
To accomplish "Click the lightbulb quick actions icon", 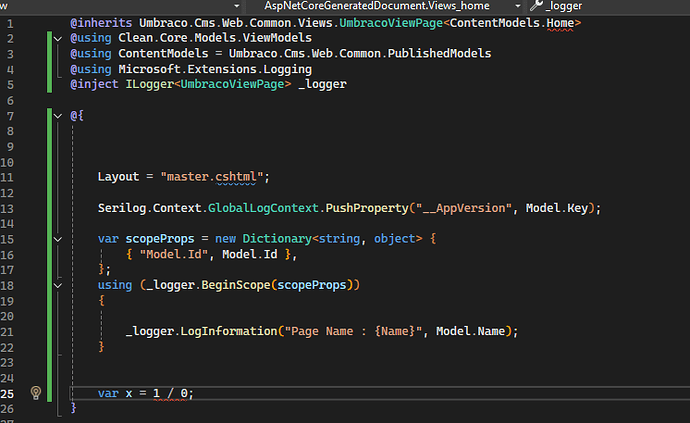I will [36, 393].
